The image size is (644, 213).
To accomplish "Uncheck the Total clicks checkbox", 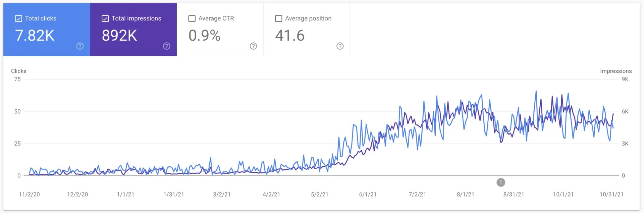I will point(18,19).
